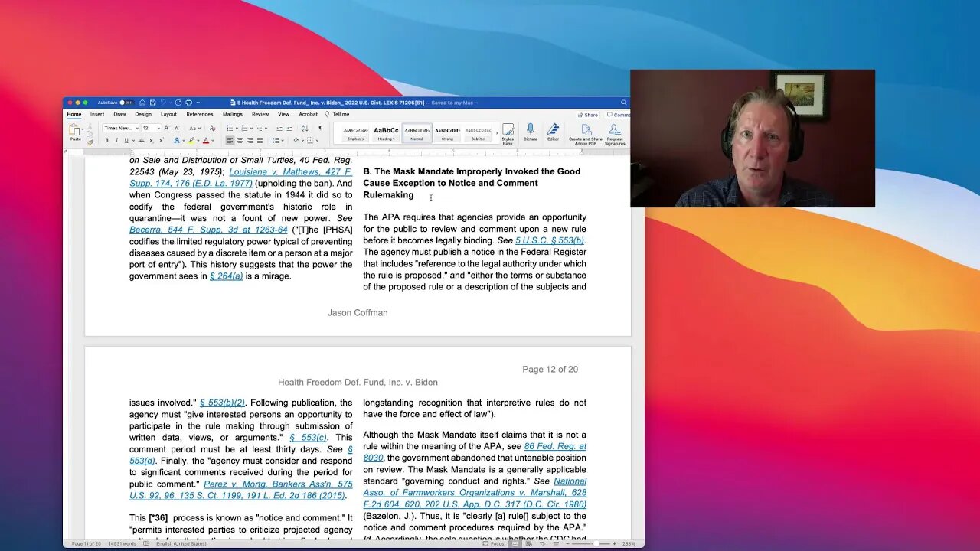The image size is (980, 551).
Task: Increase font size with larger A icon
Action: (167, 128)
